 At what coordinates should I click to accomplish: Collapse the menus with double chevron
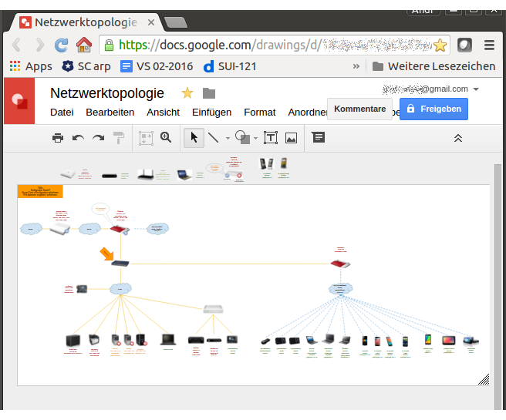(458, 138)
